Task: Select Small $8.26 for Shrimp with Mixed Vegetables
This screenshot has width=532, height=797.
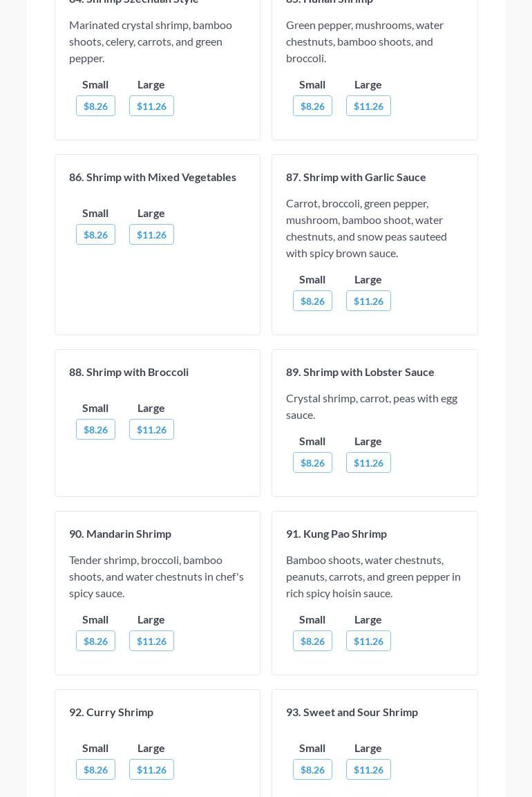Action: point(95,234)
